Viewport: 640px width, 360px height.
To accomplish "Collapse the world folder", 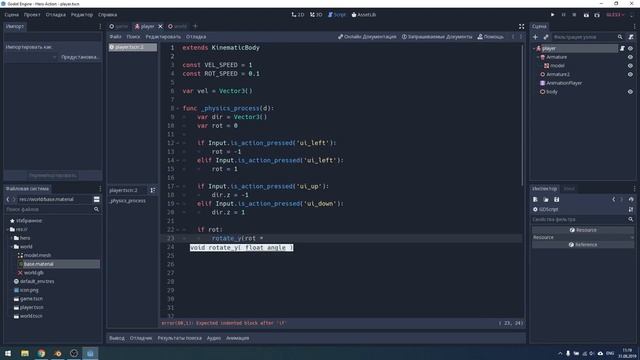I will 11,247.
